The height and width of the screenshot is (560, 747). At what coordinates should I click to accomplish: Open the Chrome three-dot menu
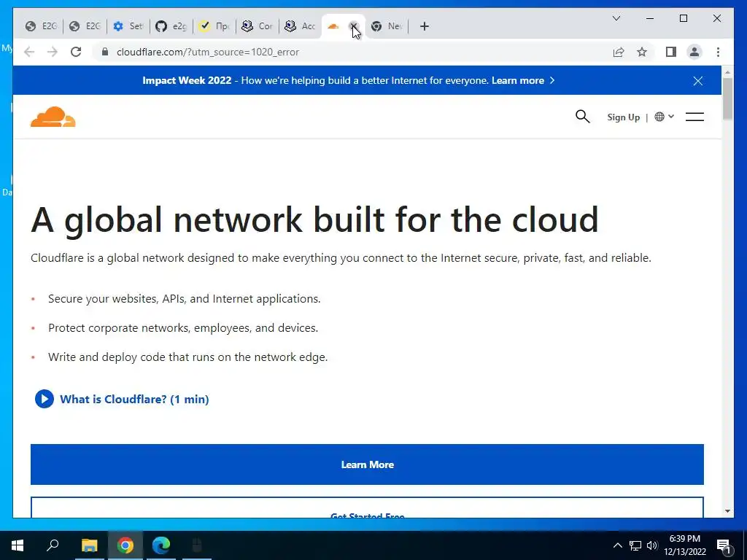pos(718,52)
